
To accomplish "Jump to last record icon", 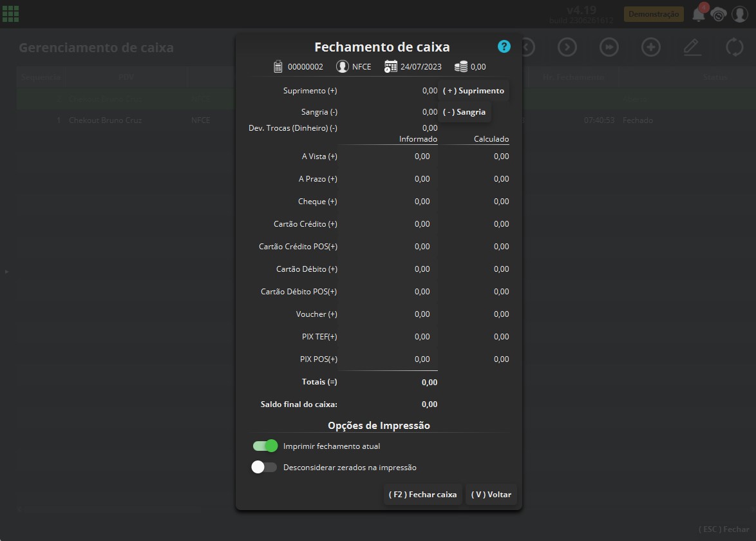I will (x=609, y=47).
